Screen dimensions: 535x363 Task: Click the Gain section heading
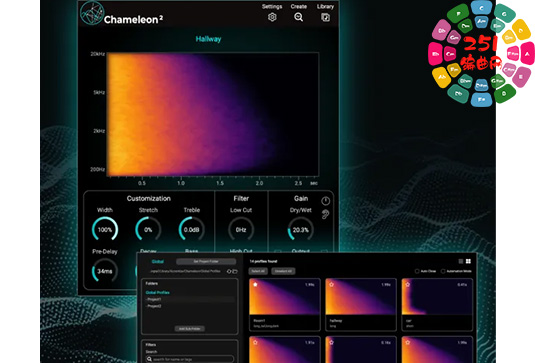[x=301, y=199]
